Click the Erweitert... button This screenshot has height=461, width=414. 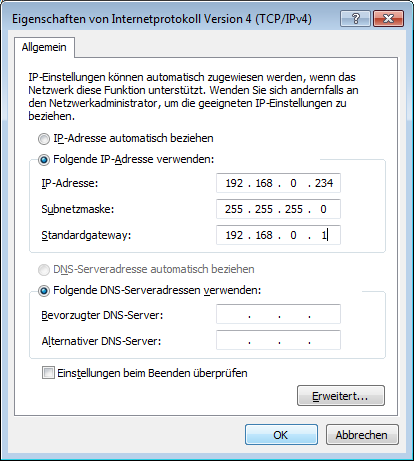click(x=341, y=396)
